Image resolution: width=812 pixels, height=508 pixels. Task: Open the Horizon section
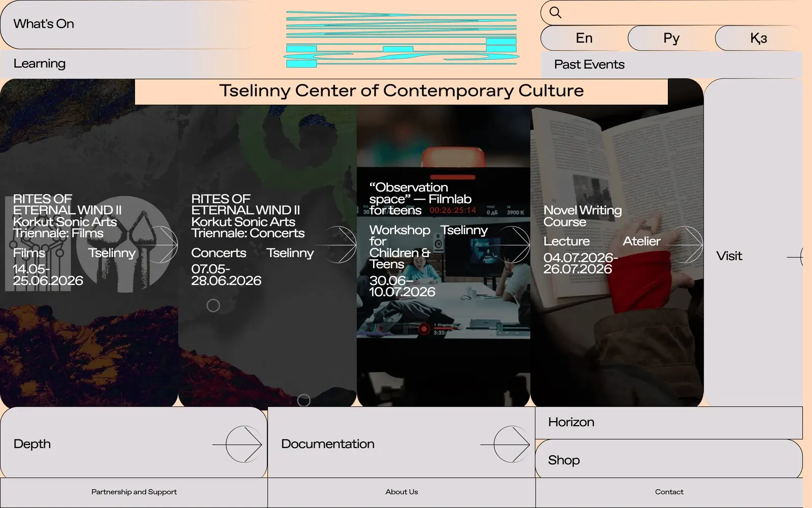[x=669, y=422]
